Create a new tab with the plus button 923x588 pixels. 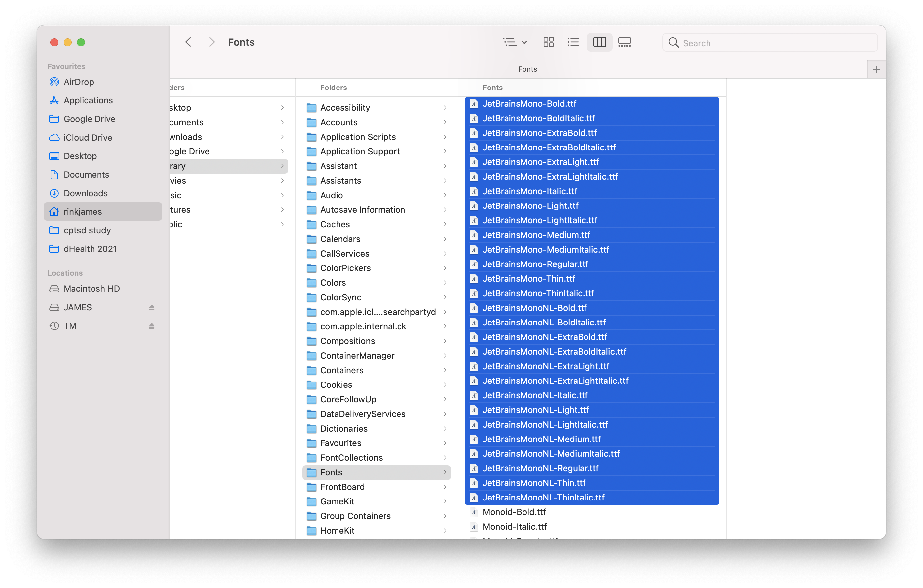pyautogui.click(x=876, y=69)
